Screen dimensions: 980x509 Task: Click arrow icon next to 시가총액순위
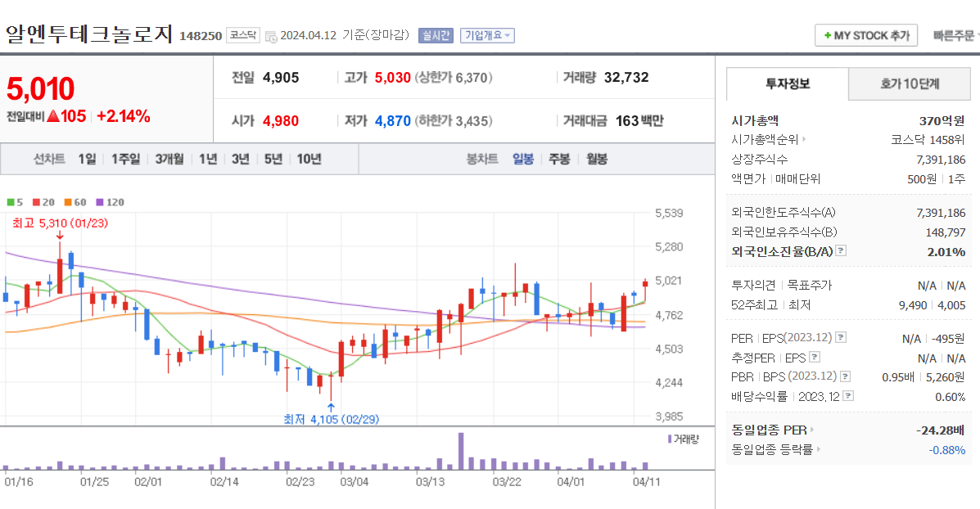pos(804,139)
